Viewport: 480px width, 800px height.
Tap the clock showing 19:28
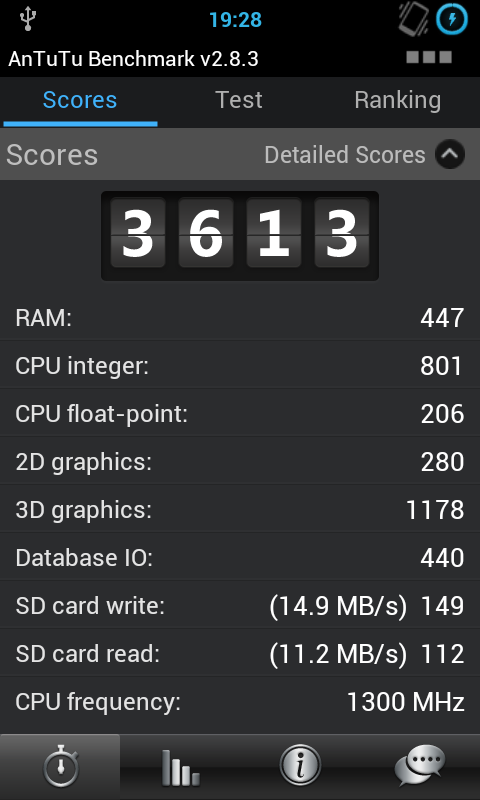coord(235,20)
